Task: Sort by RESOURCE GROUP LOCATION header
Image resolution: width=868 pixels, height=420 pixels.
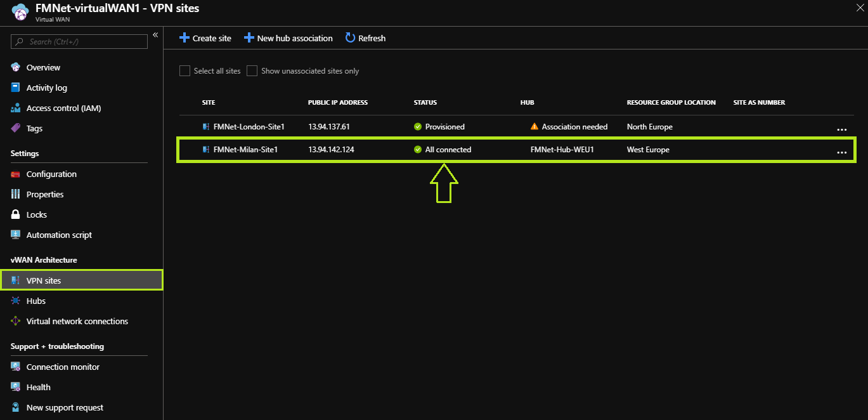Action: (x=671, y=102)
